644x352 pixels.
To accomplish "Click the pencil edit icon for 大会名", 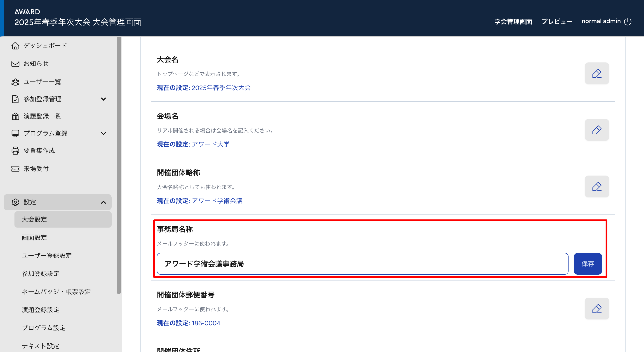I will pyautogui.click(x=597, y=73).
